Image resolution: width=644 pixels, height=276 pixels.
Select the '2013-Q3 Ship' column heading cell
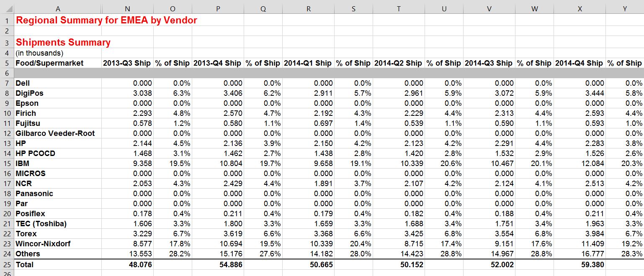127,63
